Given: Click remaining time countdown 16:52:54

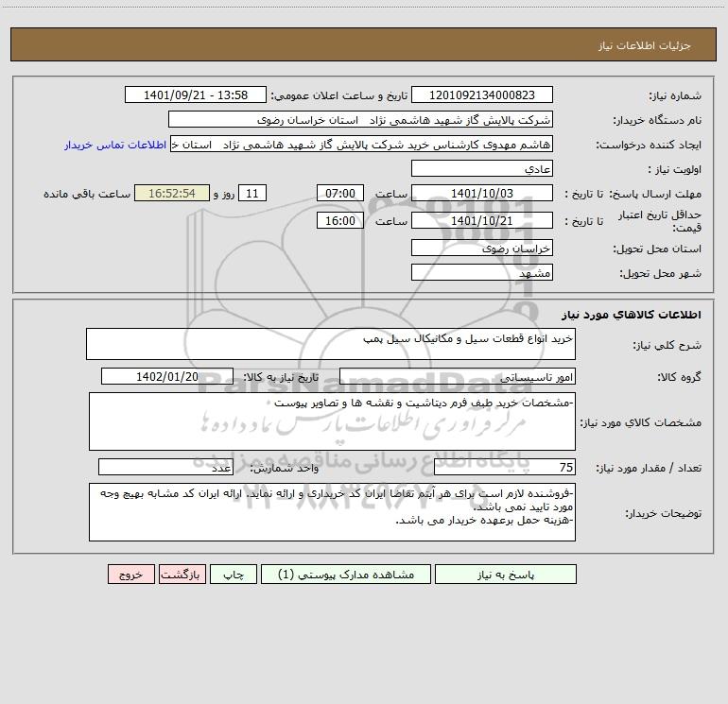Looking at the screenshot, I should (x=172, y=193).
